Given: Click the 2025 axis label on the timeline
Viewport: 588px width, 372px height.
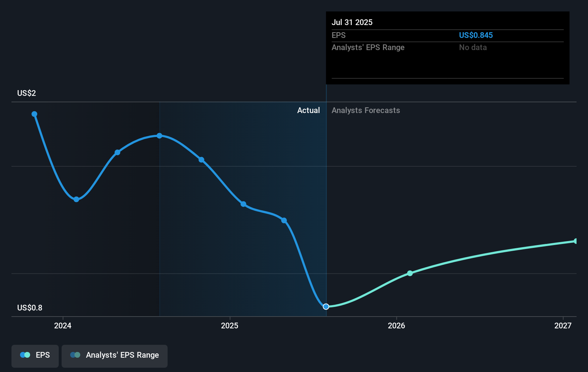Looking at the screenshot, I should click(230, 325).
